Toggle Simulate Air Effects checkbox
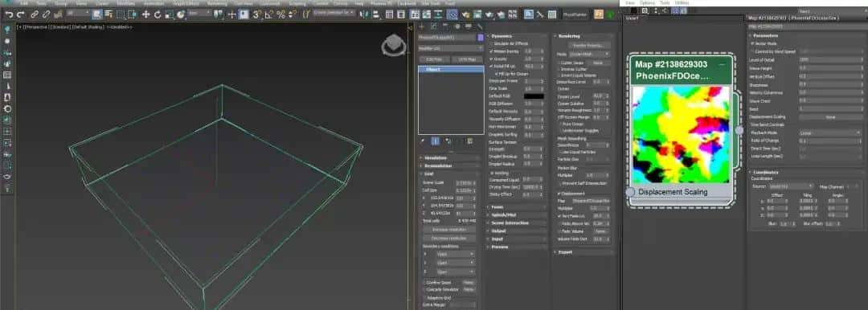Viewport: 868px width, 310px height. point(492,43)
